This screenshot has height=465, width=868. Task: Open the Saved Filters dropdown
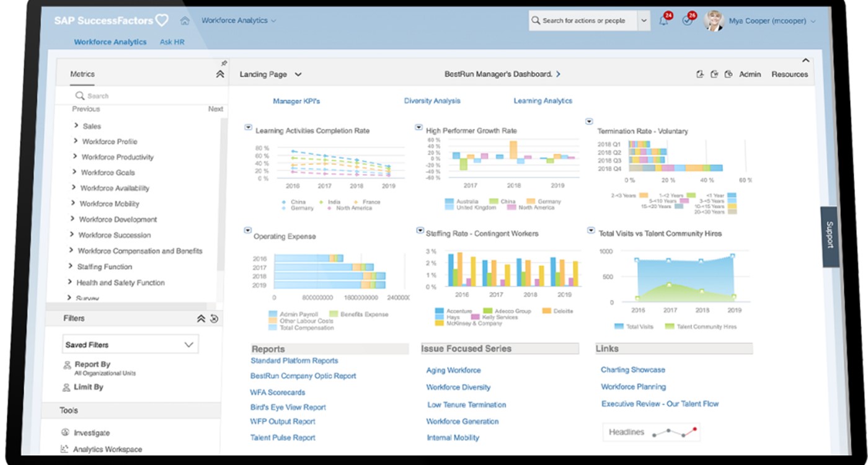point(130,345)
